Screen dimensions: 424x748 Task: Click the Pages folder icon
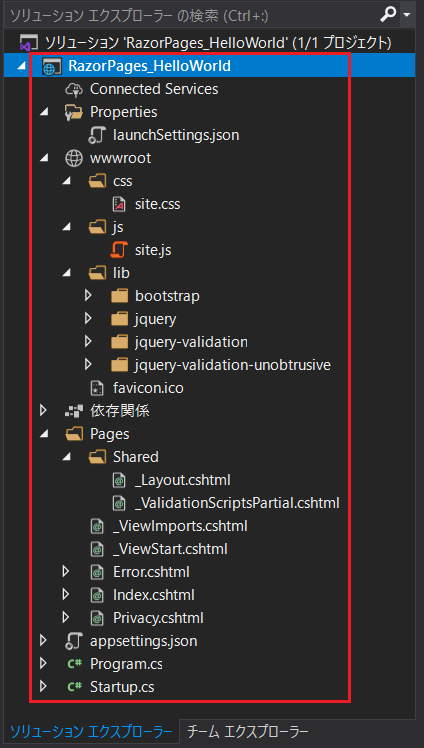click(x=74, y=434)
